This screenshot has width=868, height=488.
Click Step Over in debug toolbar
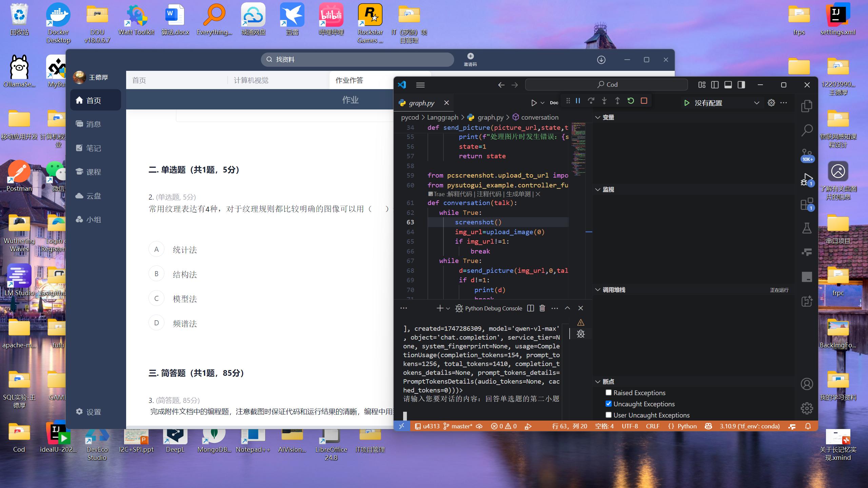pos(591,101)
